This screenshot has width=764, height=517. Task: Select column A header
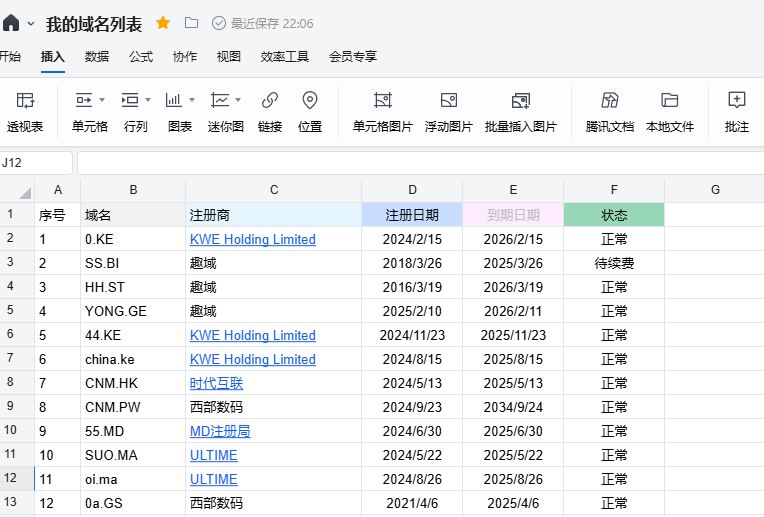pyautogui.click(x=58, y=190)
